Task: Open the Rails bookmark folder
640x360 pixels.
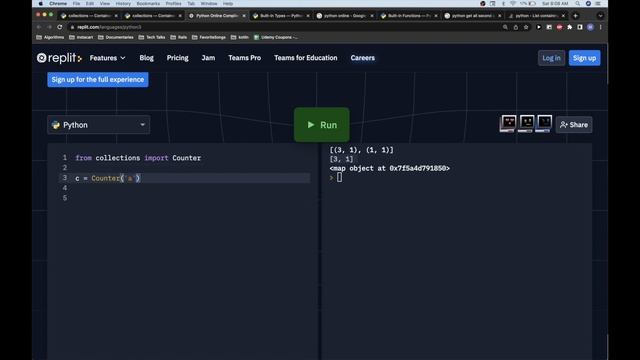Action: click(x=179, y=37)
